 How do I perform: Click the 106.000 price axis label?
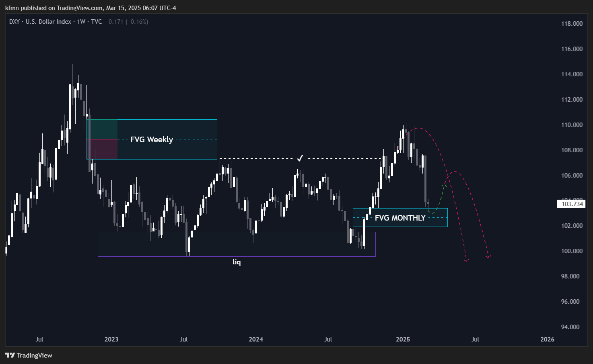572,176
